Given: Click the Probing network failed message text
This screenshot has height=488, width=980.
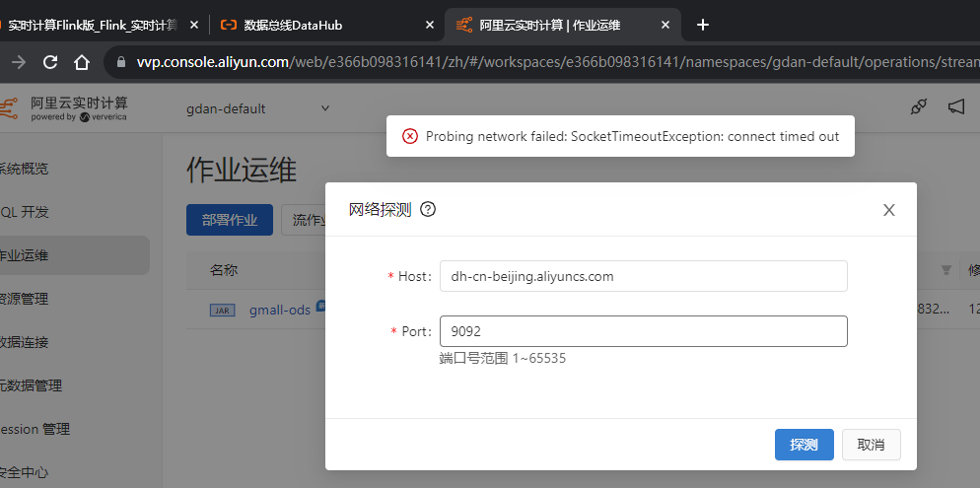Looking at the screenshot, I should click(633, 136).
